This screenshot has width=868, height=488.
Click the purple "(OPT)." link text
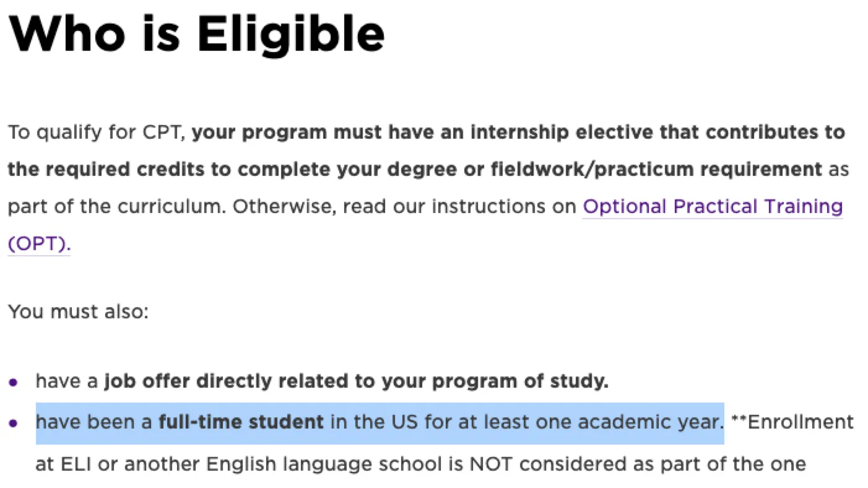(39, 243)
